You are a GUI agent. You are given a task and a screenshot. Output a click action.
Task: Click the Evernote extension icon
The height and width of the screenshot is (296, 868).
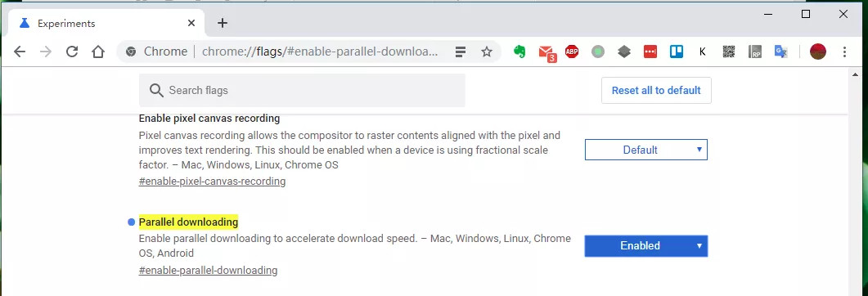519,52
